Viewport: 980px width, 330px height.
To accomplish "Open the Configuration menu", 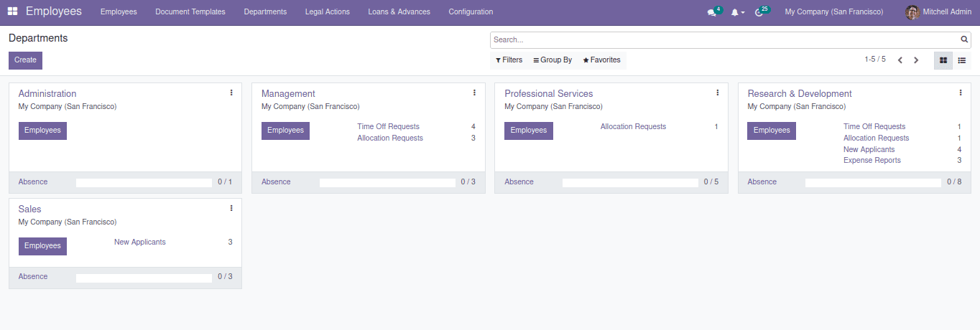I will click(471, 12).
